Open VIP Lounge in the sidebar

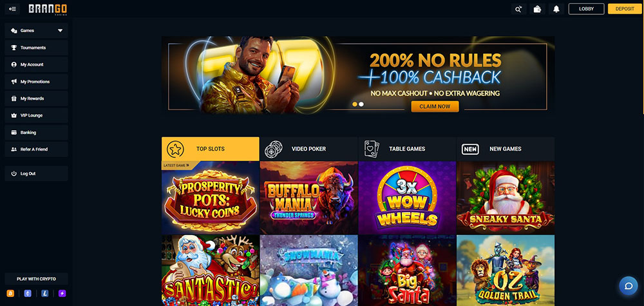[36, 115]
